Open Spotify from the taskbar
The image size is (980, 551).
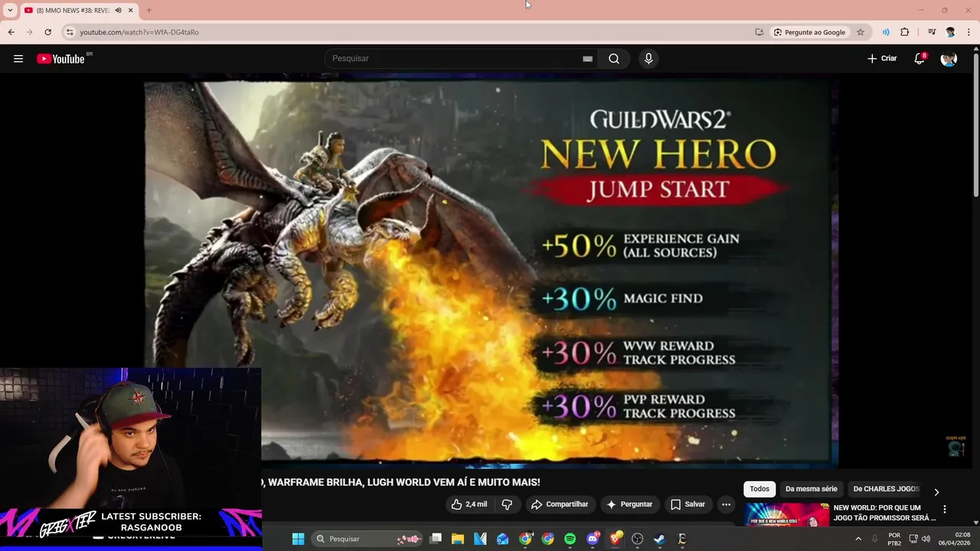pyautogui.click(x=570, y=539)
